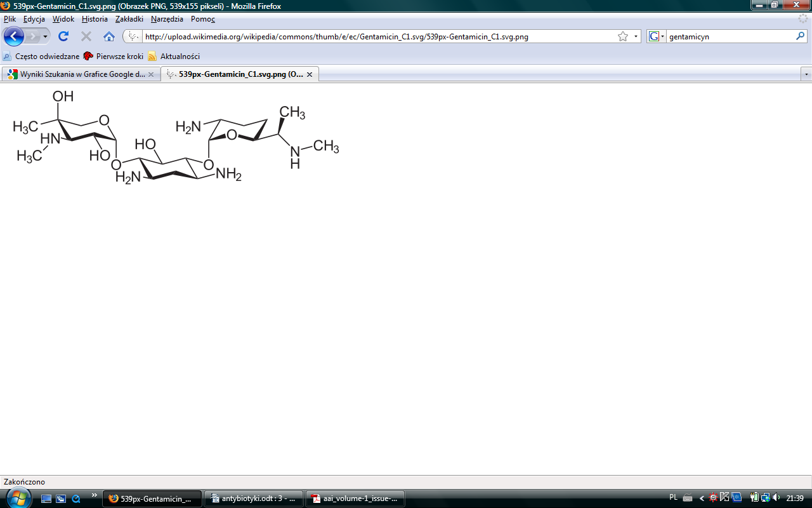Screen dimensions: 812x508
Task: Click the Stop loading X icon
Action: click(86, 36)
